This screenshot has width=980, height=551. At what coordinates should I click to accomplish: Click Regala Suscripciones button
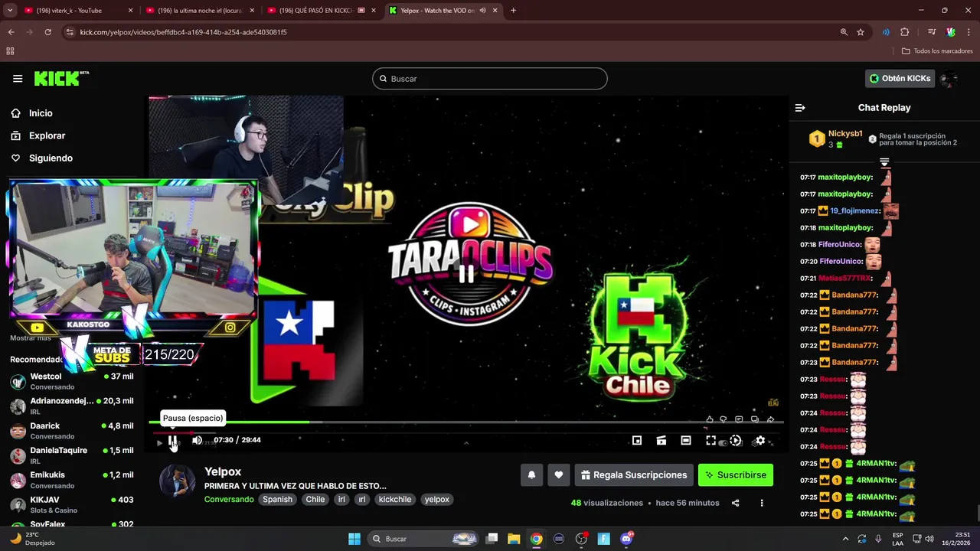(634, 475)
